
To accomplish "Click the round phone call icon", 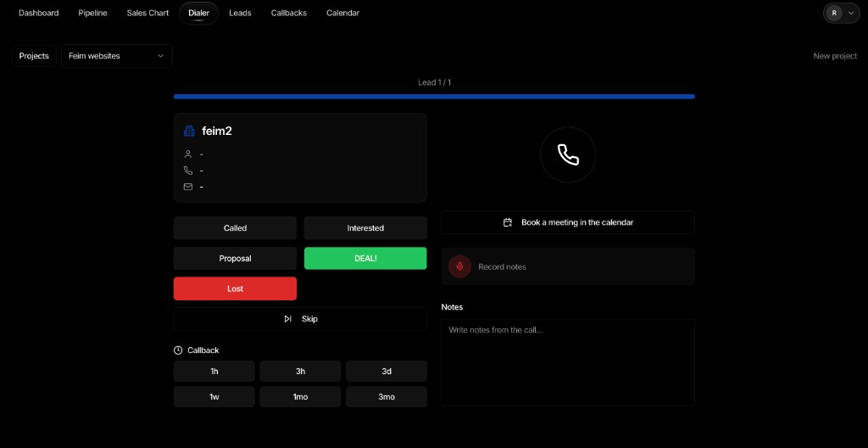I will point(568,154).
